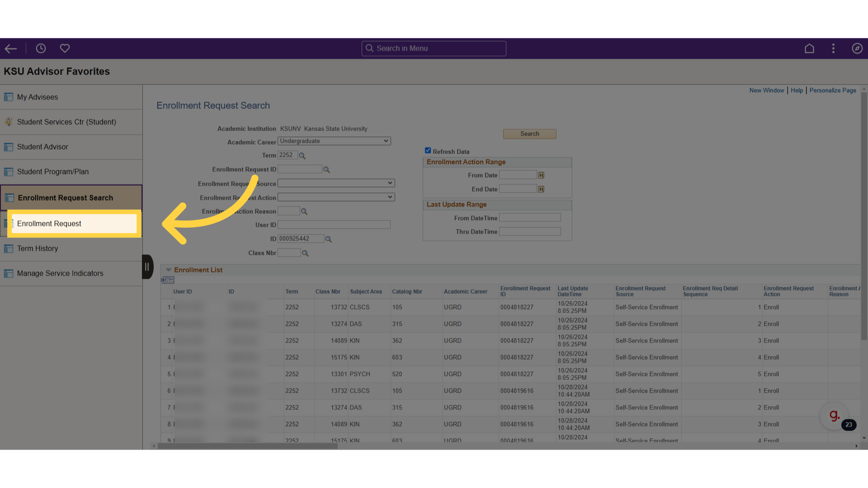Viewport: 868px width, 488px height.
Task: Click the ID lookup magnifier icon
Action: (x=329, y=239)
